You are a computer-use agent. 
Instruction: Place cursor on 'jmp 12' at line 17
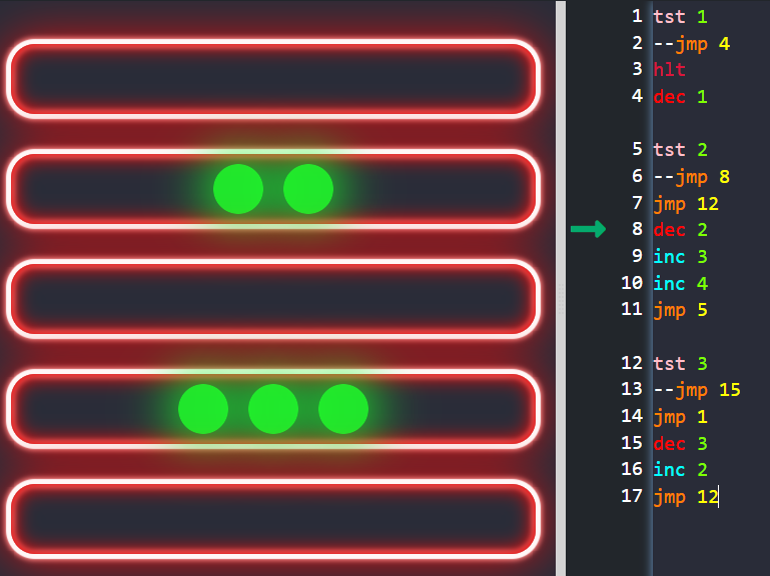(x=686, y=496)
